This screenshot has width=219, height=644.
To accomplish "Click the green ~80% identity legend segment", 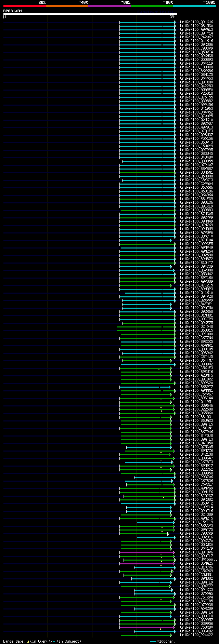I will 152,6.
